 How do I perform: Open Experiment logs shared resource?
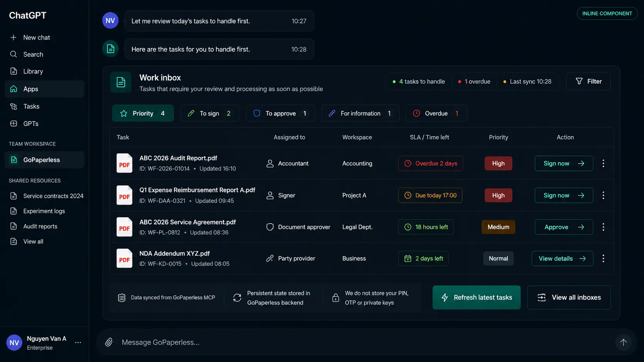pyautogui.click(x=37, y=211)
